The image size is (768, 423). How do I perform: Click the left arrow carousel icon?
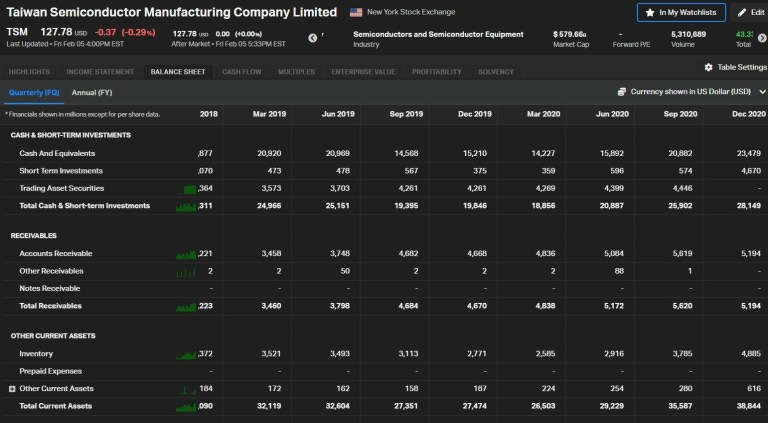(312, 38)
